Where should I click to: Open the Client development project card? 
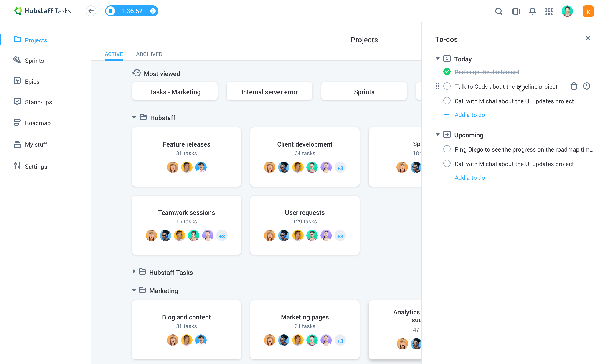(305, 157)
